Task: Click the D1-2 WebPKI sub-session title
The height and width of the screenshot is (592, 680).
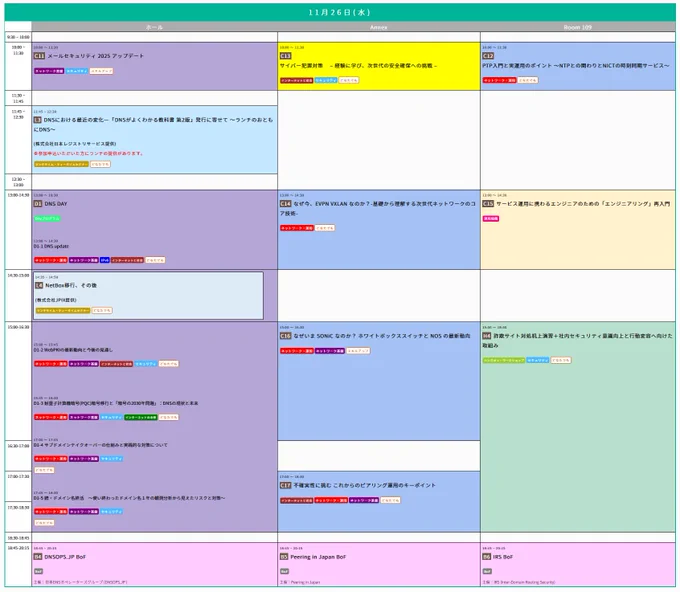Action: click(73, 350)
